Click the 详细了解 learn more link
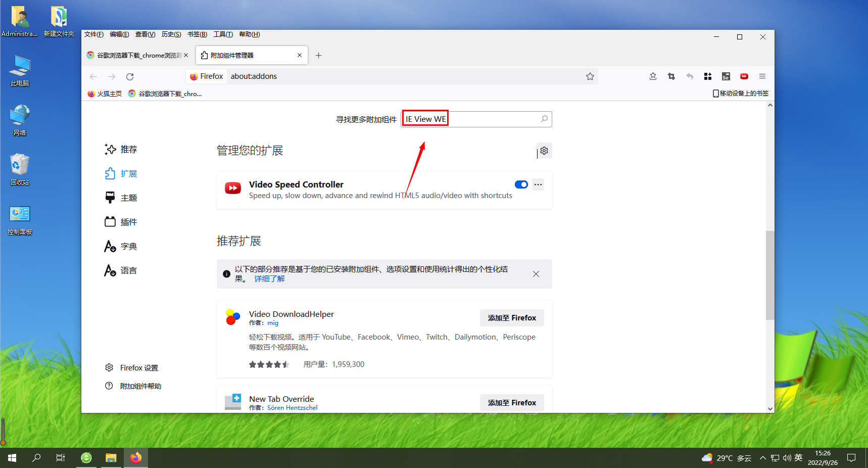Viewport: 868px width, 468px height. pos(269,279)
